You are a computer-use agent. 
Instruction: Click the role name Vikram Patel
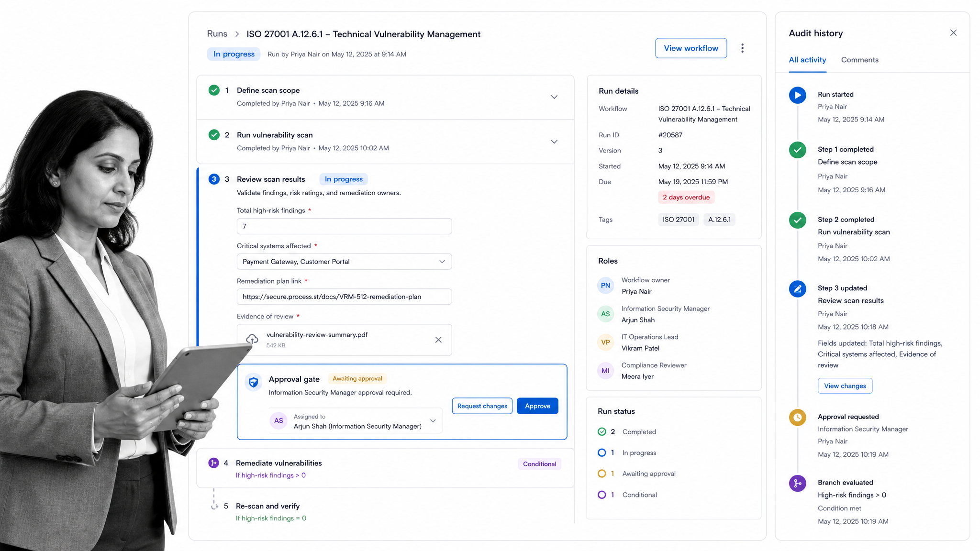[x=640, y=348]
